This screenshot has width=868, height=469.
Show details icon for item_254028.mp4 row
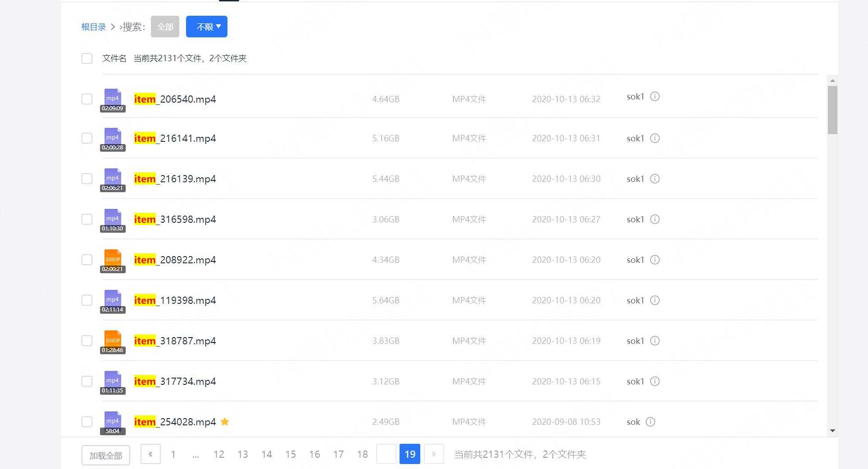[x=650, y=422]
